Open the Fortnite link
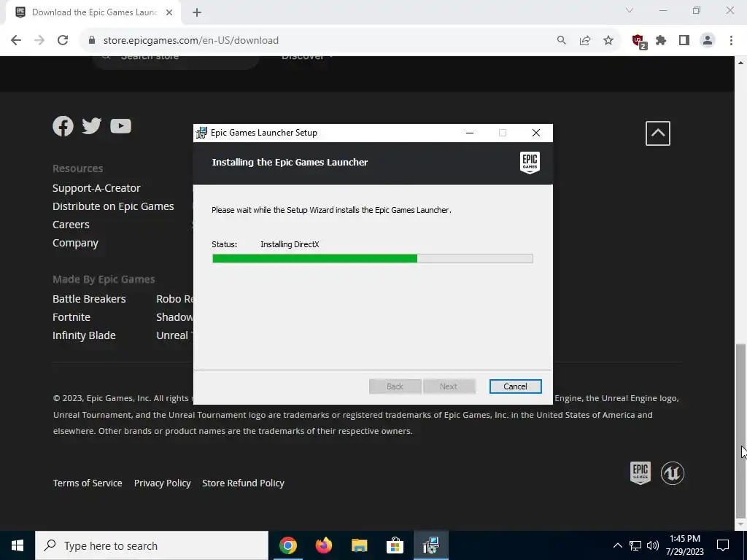This screenshot has width=747, height=560. [71, 317]
